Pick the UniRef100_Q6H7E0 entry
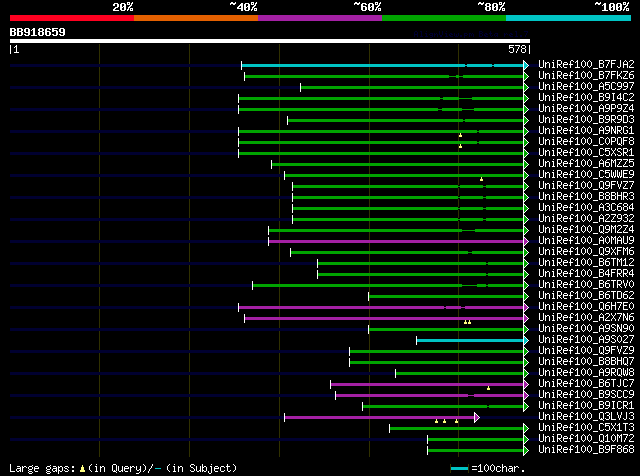640x476 pixels. pyautogui.click(x=586, y=307)
